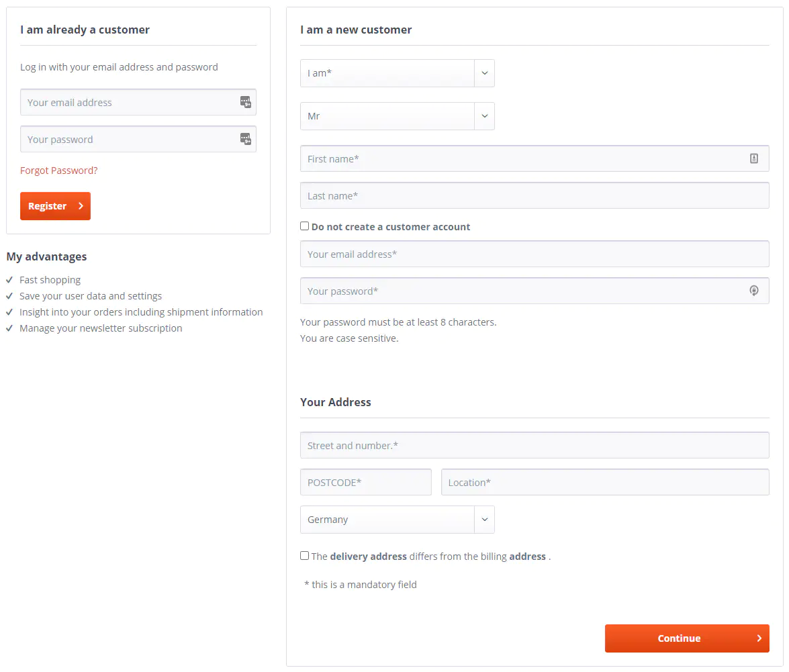Click contact autofill icon in First name field
This screenshot has height=672, width=789.
753,158
